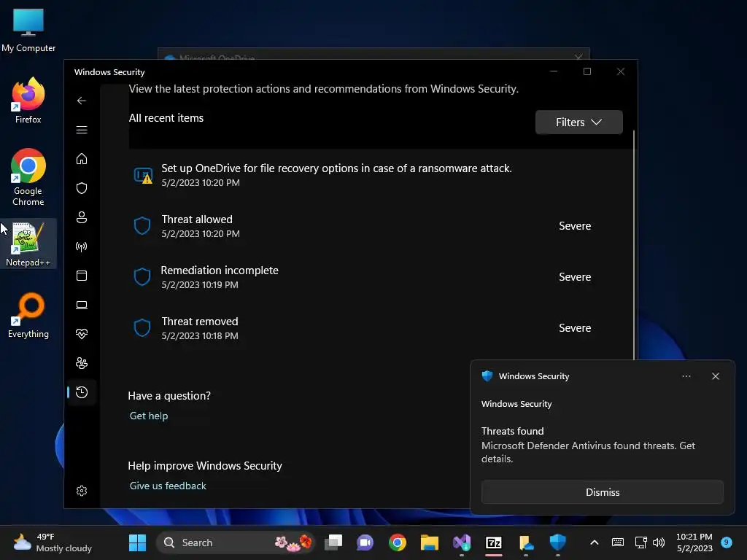Go back with the arrow in Windows Security

click(82, 101)
